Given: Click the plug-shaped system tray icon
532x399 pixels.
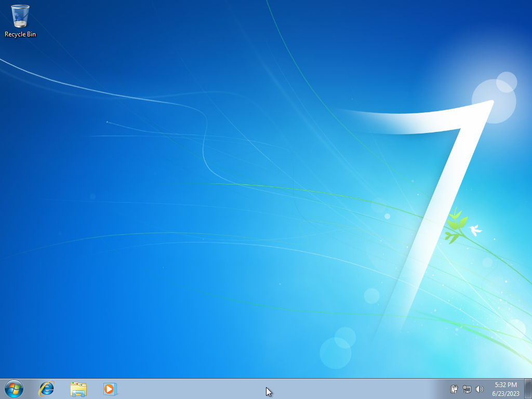Looking at the screenshot, I should coord(454,389).
